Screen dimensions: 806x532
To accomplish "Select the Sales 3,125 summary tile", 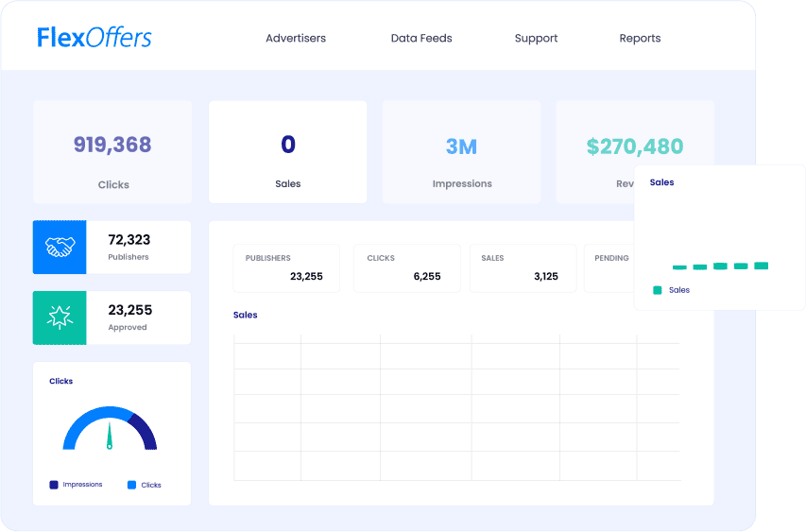I will click(523, 268).
